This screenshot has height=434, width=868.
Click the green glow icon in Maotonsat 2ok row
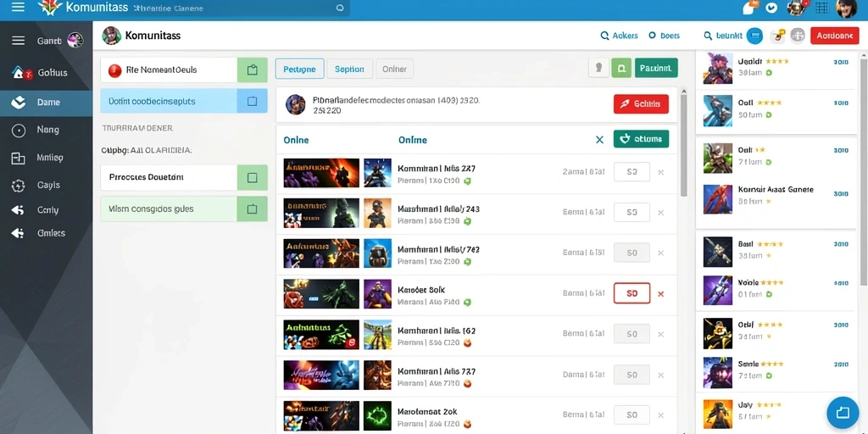pyautogui.click(x=377, y=415)
